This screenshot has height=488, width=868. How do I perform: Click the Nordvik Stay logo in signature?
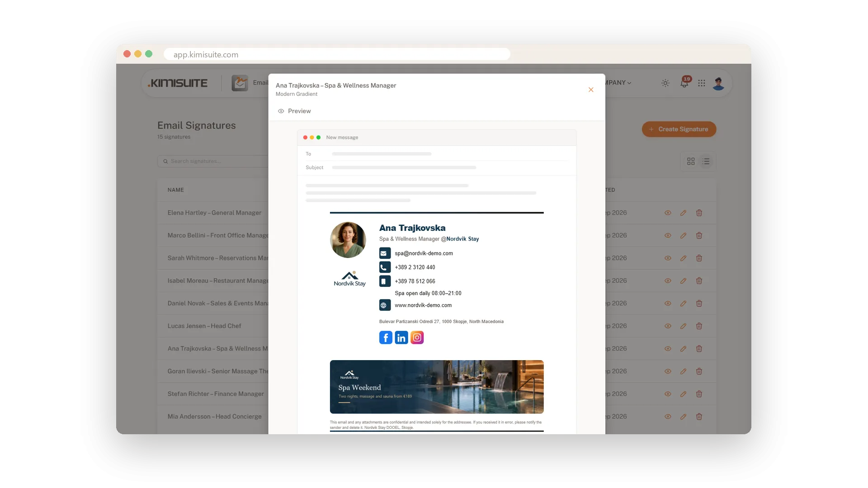(x=349, y=279)
